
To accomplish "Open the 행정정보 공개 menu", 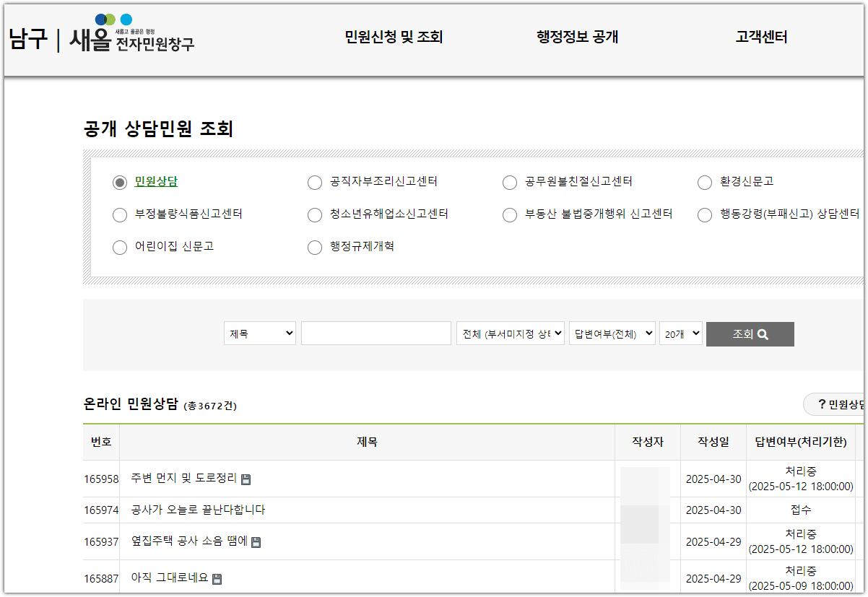I will pyautogui.click(x=576, y=38).
